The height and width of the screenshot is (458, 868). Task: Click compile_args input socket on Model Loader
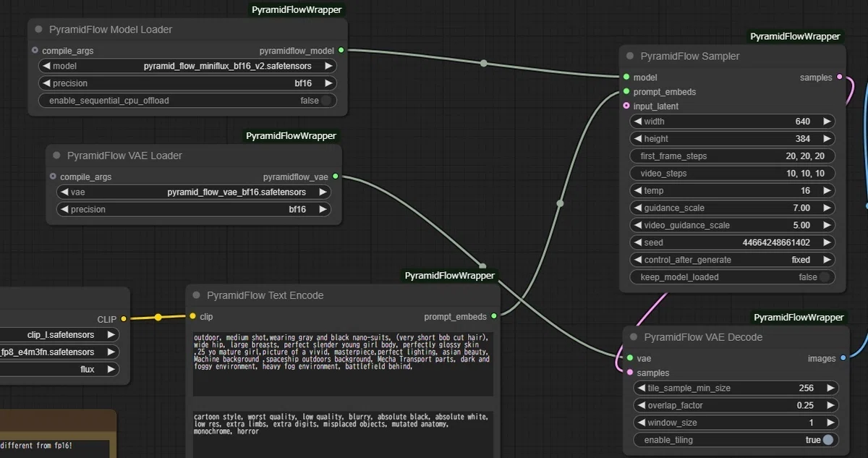click(x=35, y=51)
